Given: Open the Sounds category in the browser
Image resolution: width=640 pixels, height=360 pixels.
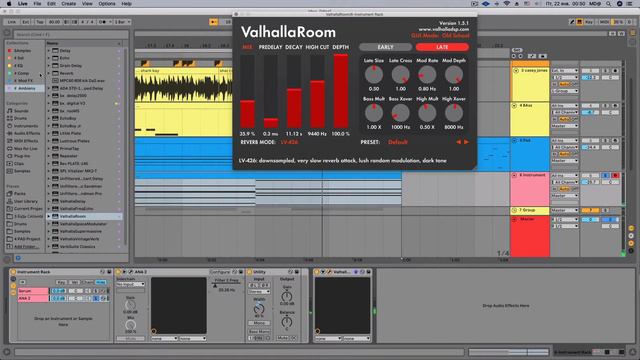Looking at the screenshot, I should pos(21,111).
